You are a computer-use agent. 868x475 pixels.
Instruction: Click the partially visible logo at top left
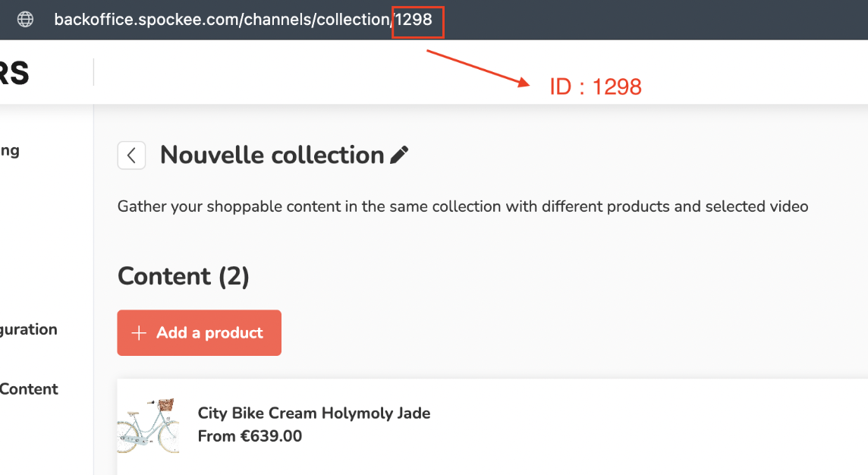14,74
